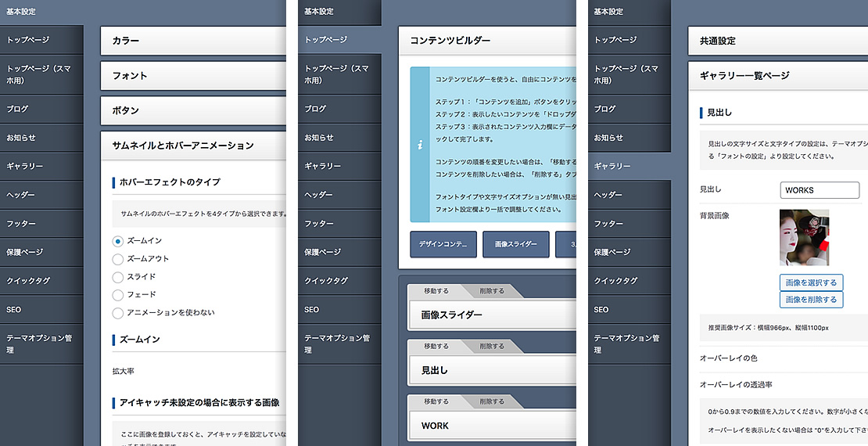868x446 pixels.
Task: Select the ズームアウト radio option
Action: pyautogui.click(x=117, y=259)
